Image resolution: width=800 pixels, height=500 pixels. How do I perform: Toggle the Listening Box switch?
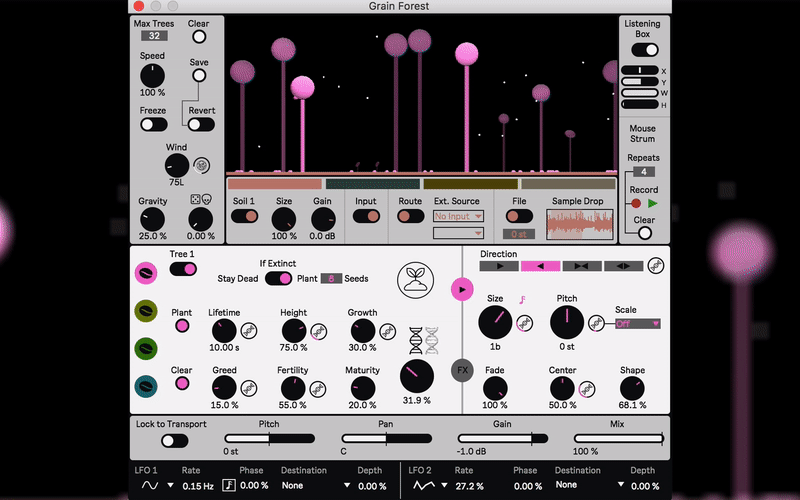tap(645, 50)
